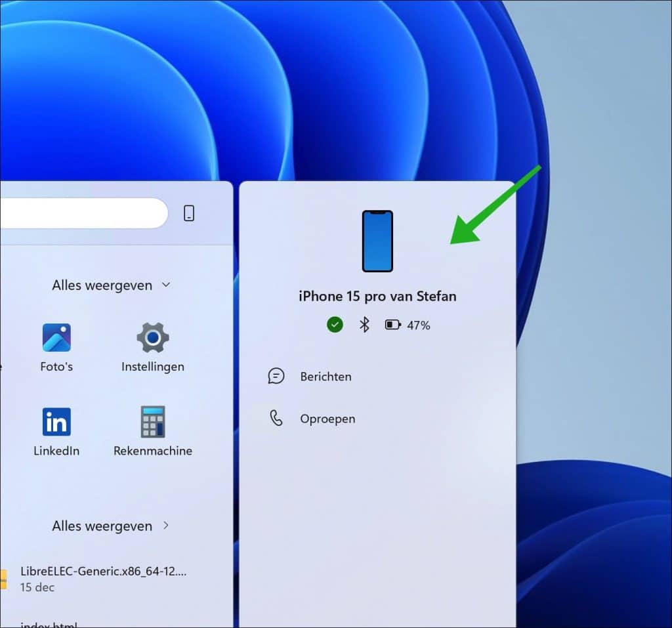Collapse the apps list chevron
This screenshot has height=628, width=672.
pos(165,285)
